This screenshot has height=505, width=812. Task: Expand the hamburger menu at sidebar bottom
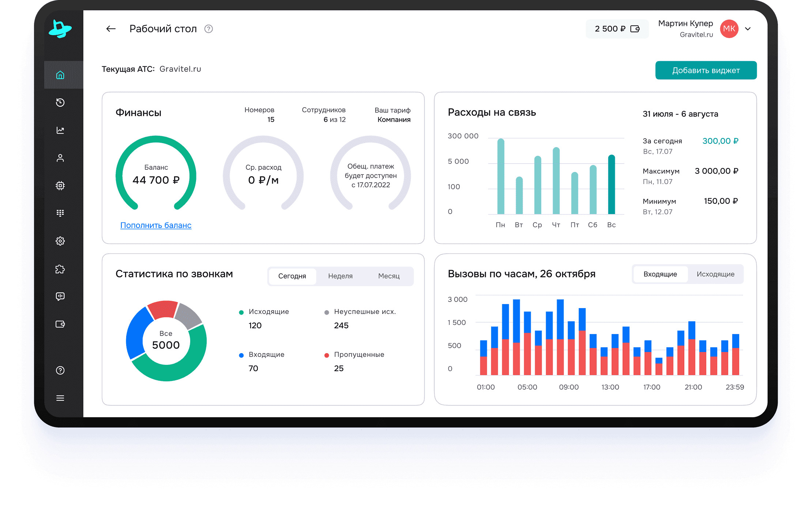60,398
